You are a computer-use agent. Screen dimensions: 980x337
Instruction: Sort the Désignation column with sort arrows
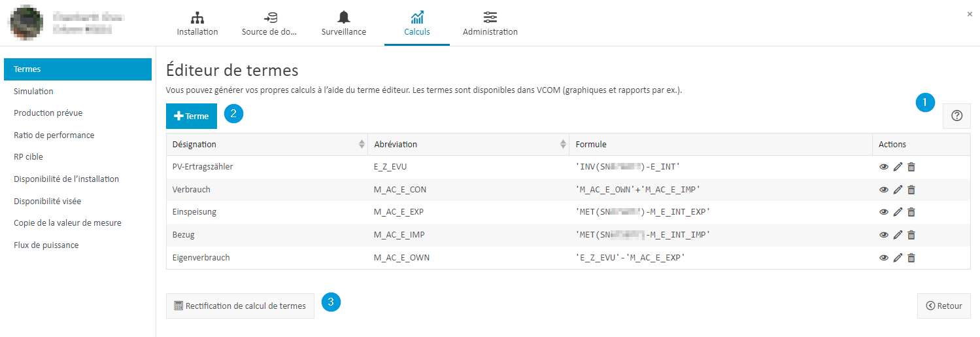click(362, 144)
